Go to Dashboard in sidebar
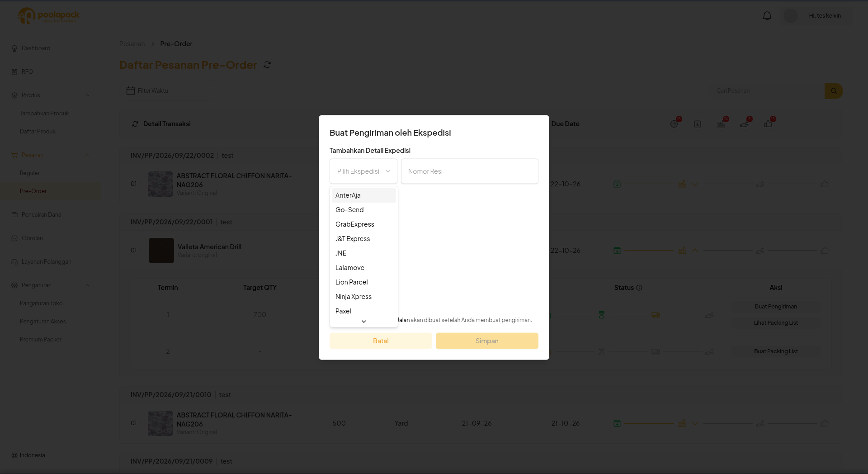Viewport: 868px width, 474px height. point(36,48)
